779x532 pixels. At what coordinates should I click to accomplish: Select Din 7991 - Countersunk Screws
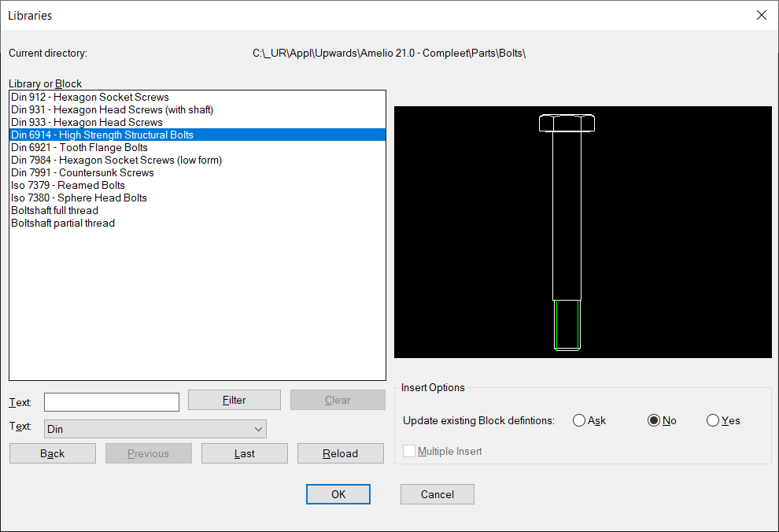coord(198,173)
